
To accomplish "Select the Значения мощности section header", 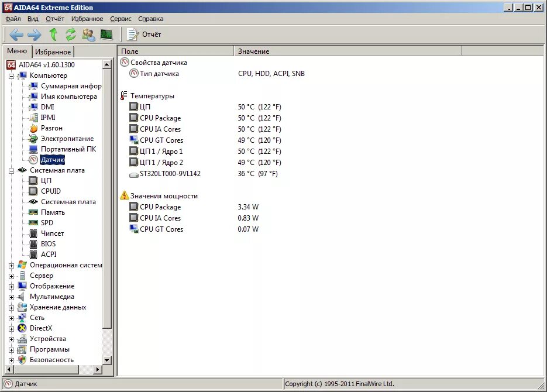I will pyautogui.click(x=159, y=196).
